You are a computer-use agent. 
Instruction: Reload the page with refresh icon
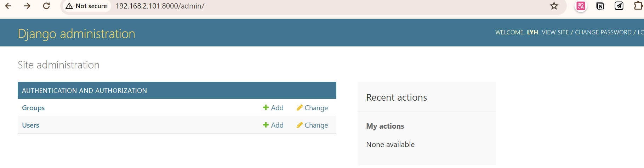(x=46, y=6)
